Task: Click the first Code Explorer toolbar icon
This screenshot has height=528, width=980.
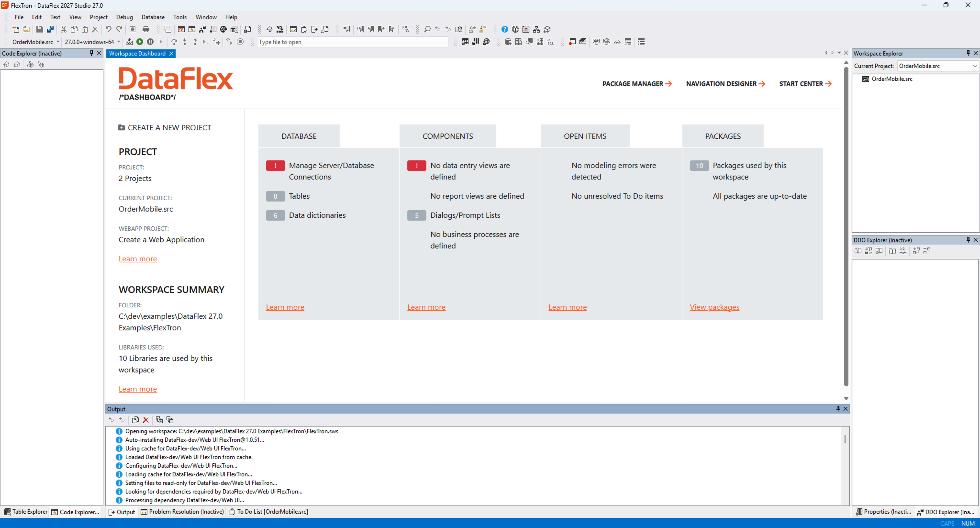Action: point(6,65)
